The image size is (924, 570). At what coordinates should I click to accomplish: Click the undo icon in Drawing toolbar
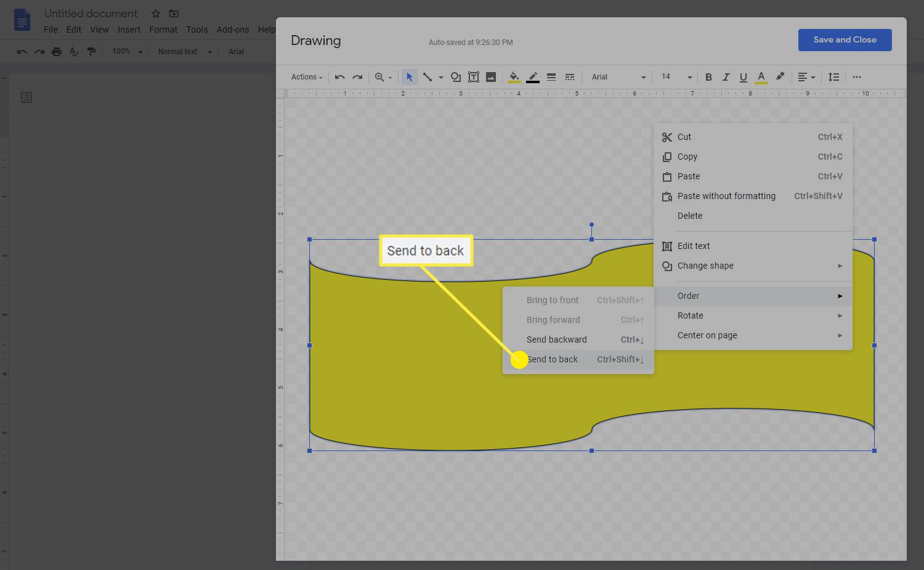point(339,77)
